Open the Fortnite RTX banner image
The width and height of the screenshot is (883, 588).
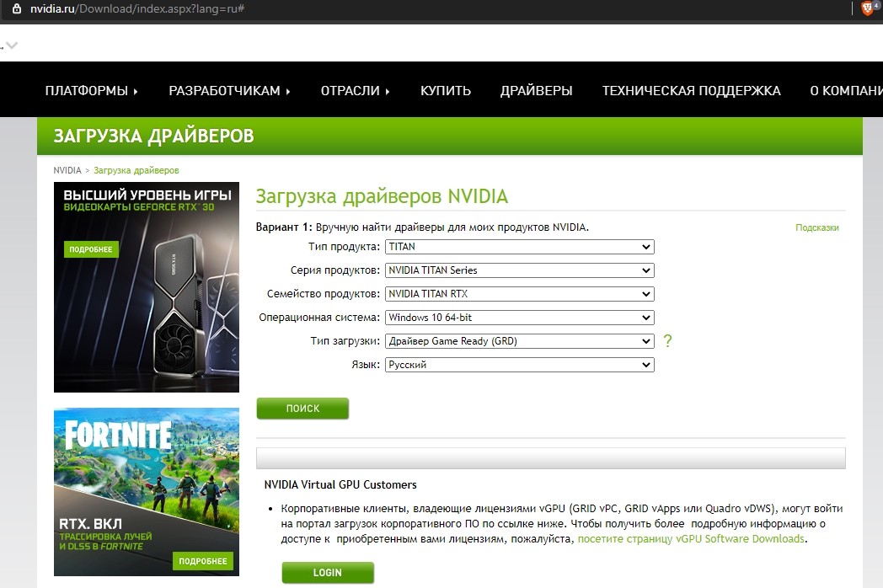(x=147, y=492)
